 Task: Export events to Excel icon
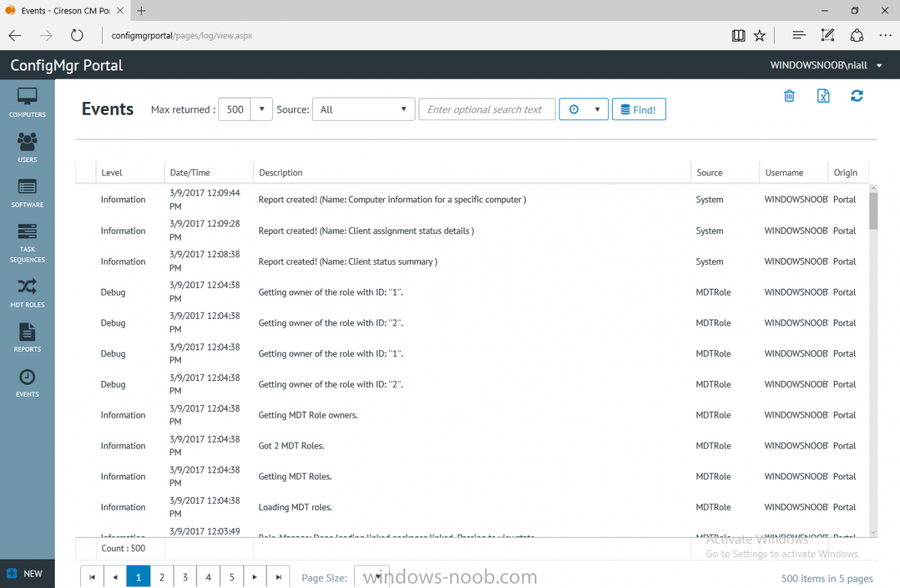point(823,95)
